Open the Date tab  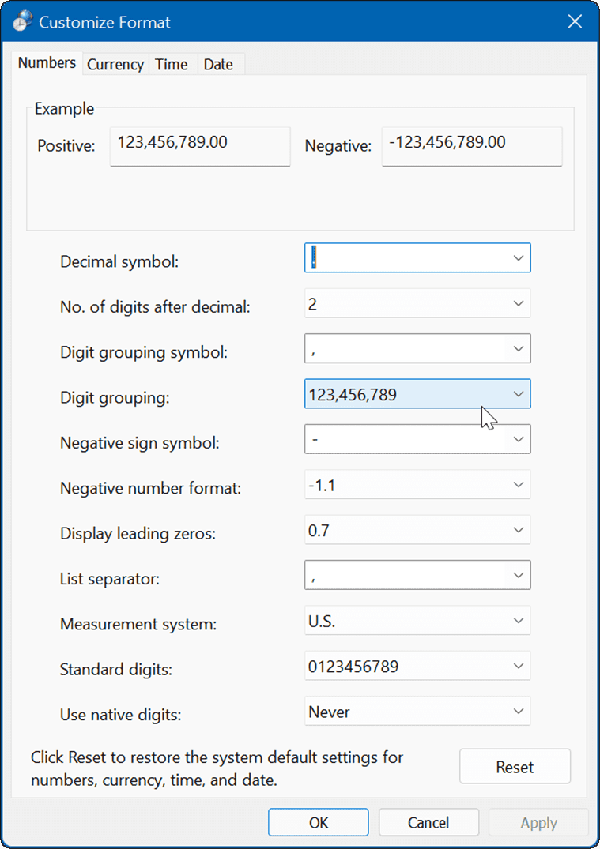click(x=218, y=63)
